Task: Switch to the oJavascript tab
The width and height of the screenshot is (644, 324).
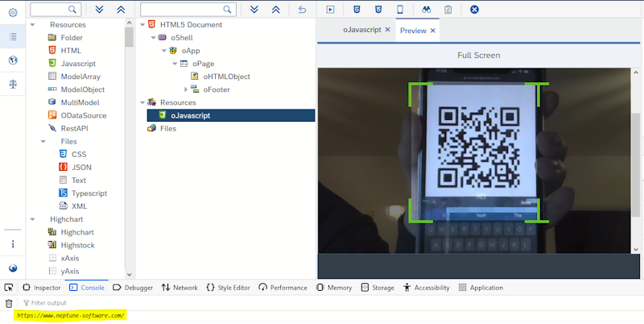Action: click(x=361, y=30)
